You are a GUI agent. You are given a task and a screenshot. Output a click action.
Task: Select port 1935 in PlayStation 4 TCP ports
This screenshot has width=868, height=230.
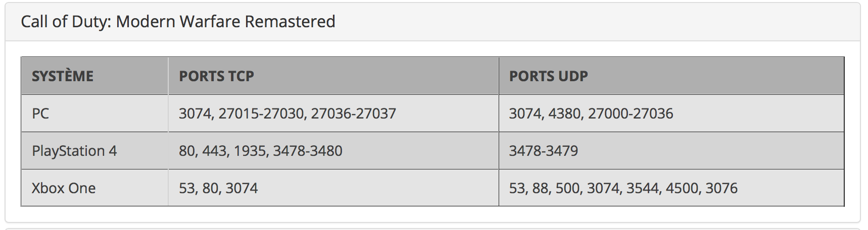pyautogui.click(x=251, y=151)
